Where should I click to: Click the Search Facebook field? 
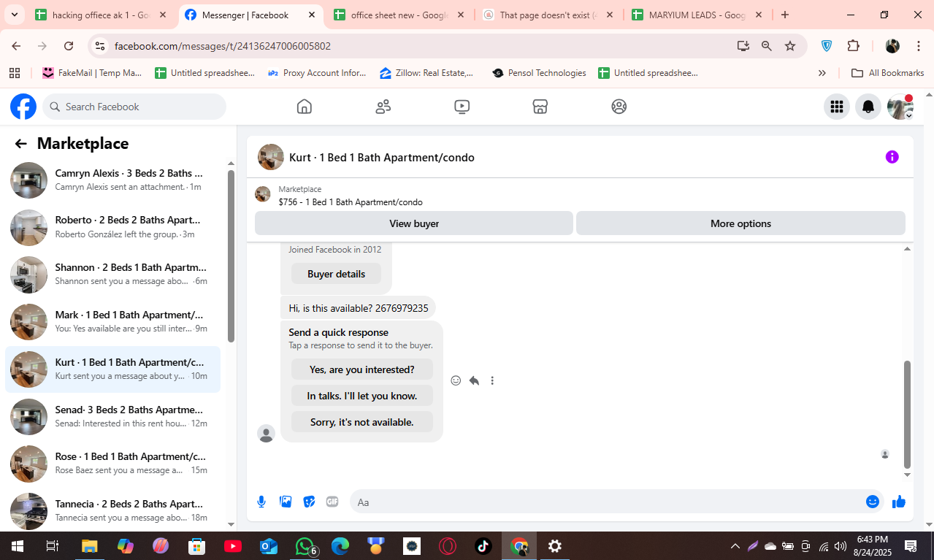(x=134, y=107)
